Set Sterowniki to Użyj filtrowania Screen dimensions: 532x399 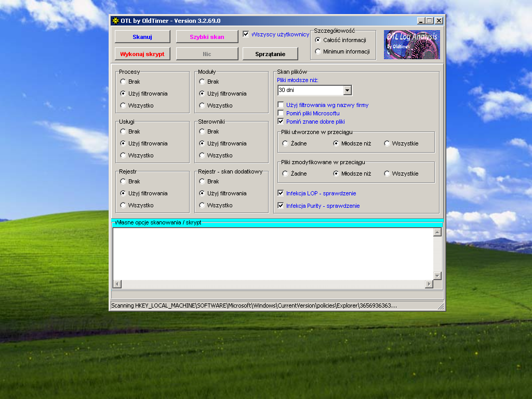pos(202,143)
